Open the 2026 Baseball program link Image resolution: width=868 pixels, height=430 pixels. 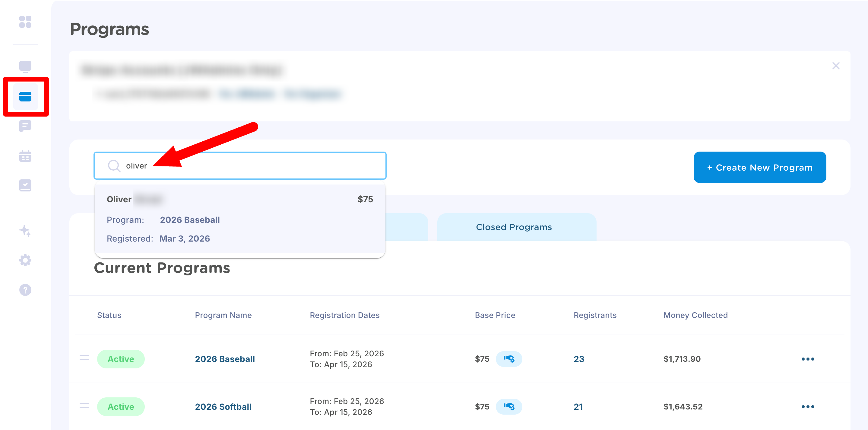click(225, 359)
